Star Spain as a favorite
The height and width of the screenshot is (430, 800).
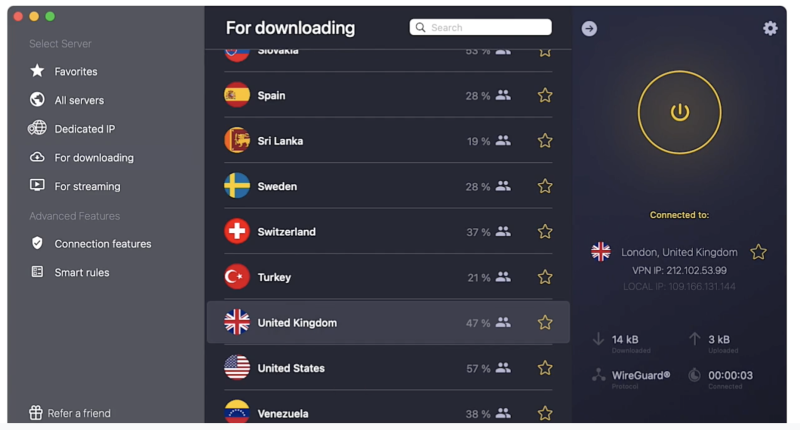click(545, 96)
